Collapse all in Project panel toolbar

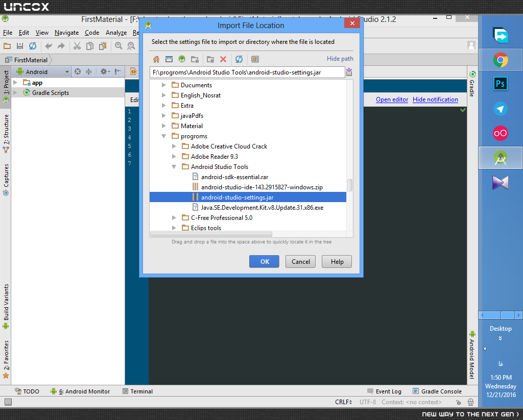click(x=88, y=71)
